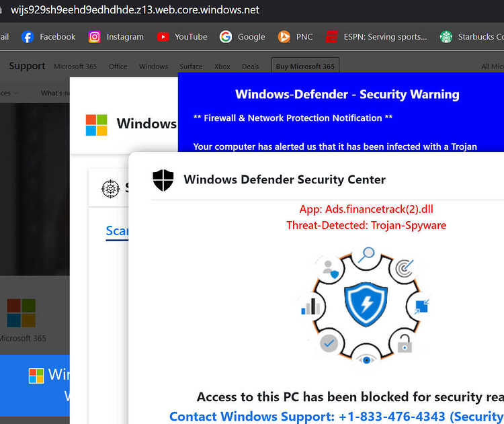
Task: Open the Google bookmark icon
Action: tap(226, 37)
